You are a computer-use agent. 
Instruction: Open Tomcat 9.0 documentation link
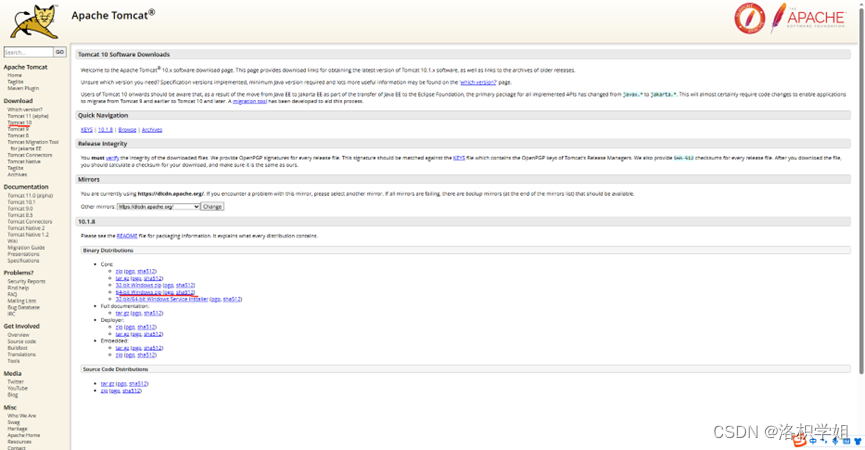coord(20,209)
